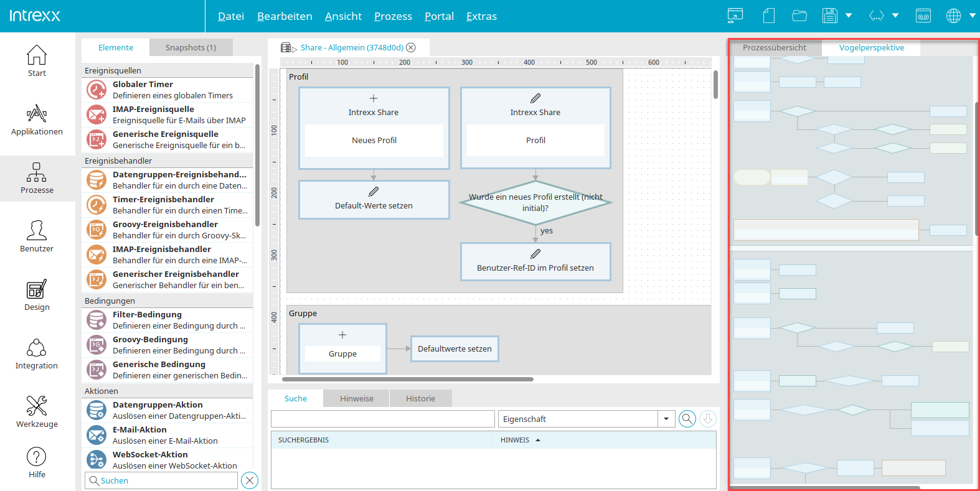Run search with the magnifier button
Viewport: 980px width, 491px height.
tap(687, 419)
